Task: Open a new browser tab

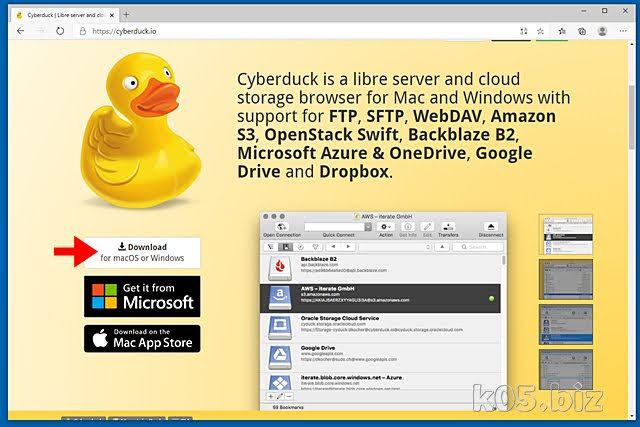Action: pos(126,15)
